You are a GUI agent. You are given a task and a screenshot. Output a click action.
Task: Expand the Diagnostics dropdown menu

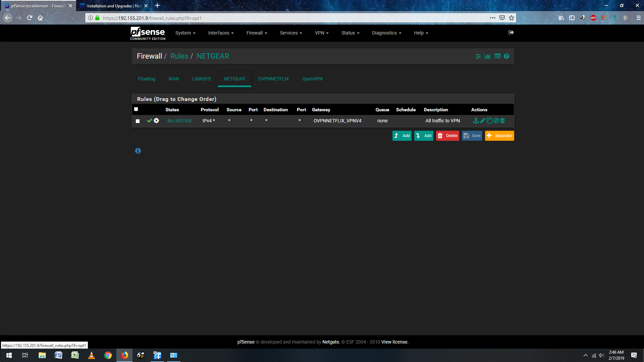pos(386,33)
